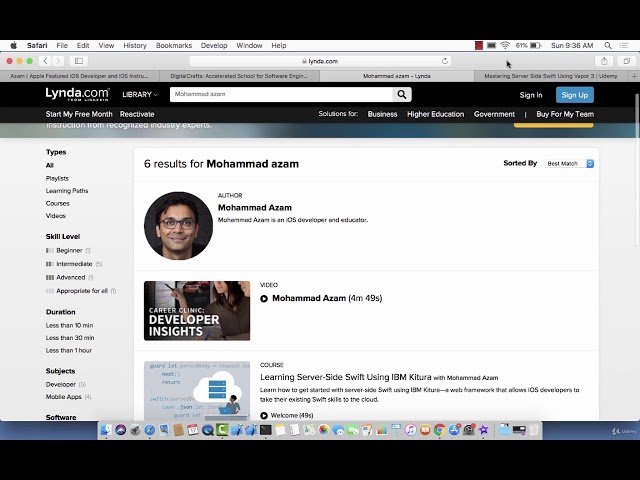The width and height of the screenshot is (640, 480).
Task: Open Siri from the Dock
Action: click(120, 430)
